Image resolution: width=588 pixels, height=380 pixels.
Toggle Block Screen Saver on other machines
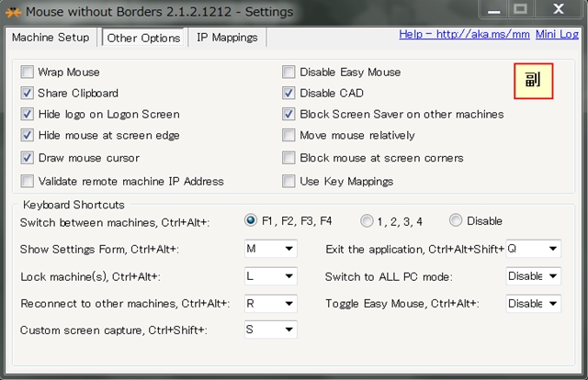tap(288, 114)
